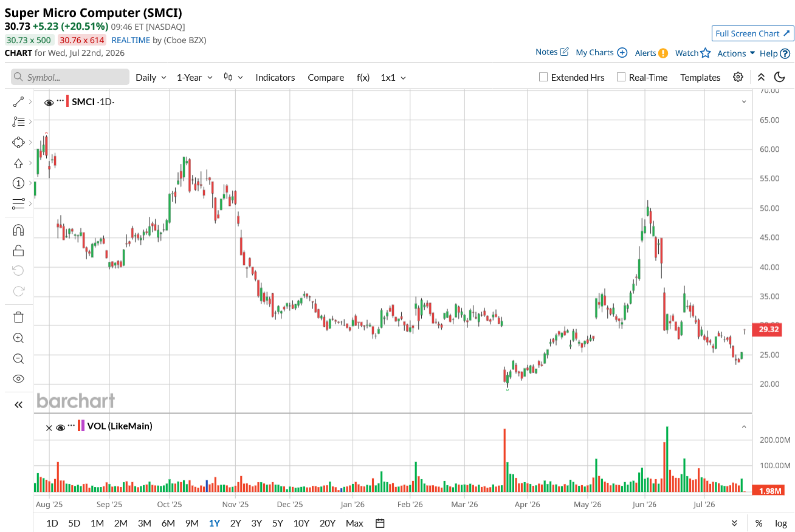
Task: Open chart settings gear icon
Action: click(x=738, y=77)
